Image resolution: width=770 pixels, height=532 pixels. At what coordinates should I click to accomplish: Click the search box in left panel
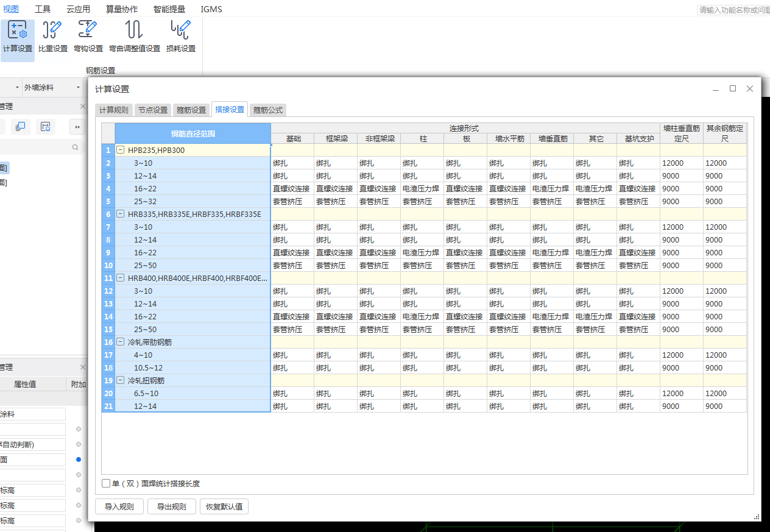(x=40, y=147)
